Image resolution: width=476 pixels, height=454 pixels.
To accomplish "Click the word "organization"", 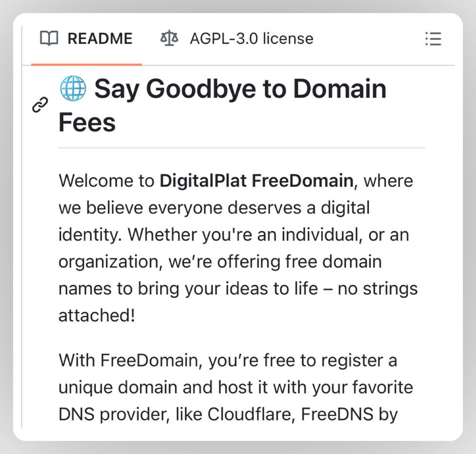I will coord(110,262).
